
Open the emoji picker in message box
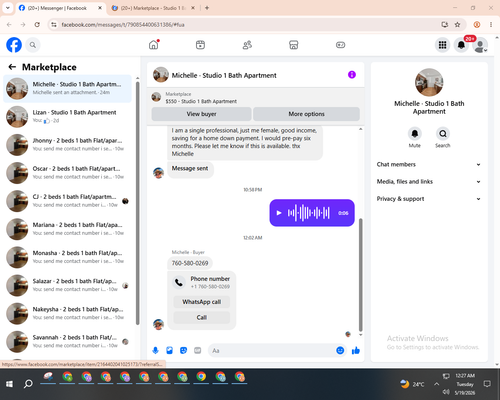click(340, 350)
